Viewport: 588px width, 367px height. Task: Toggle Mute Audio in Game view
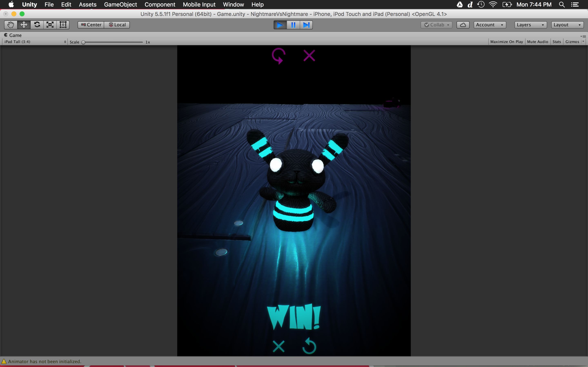[537, 42]
